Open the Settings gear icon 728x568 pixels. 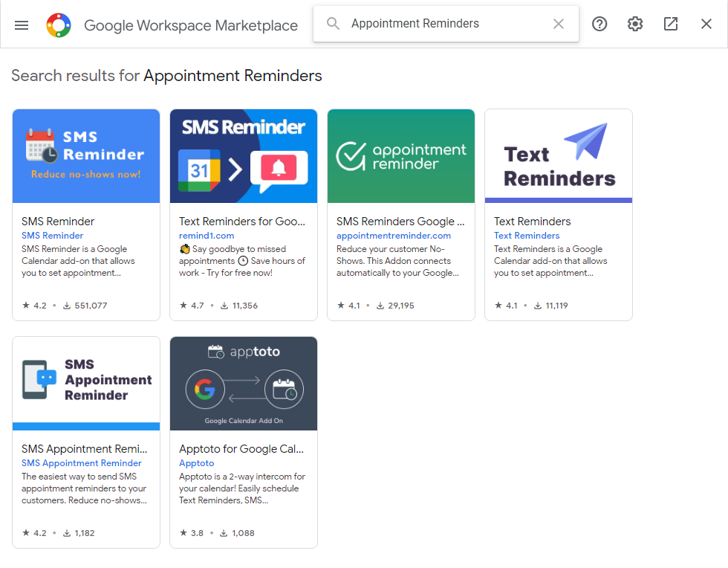pos(634,24)
